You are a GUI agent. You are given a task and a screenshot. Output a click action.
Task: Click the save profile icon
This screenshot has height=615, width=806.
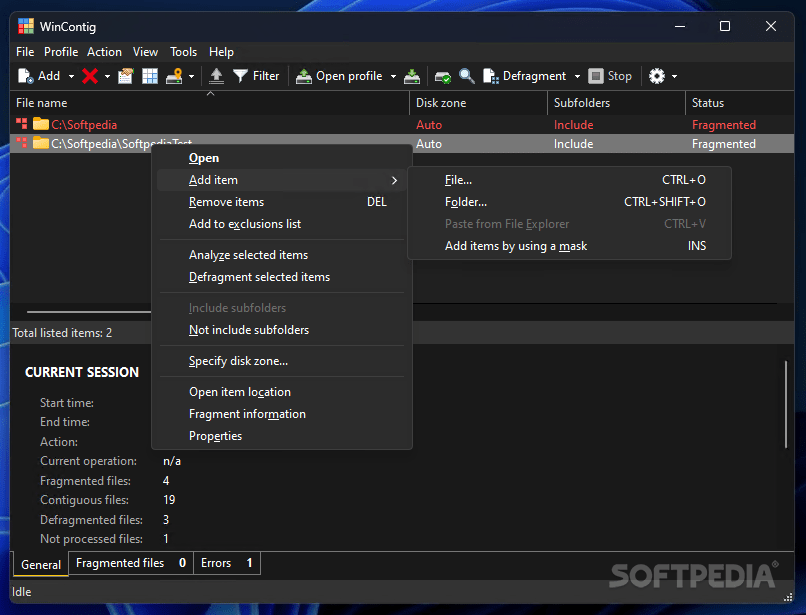point(412,76)
